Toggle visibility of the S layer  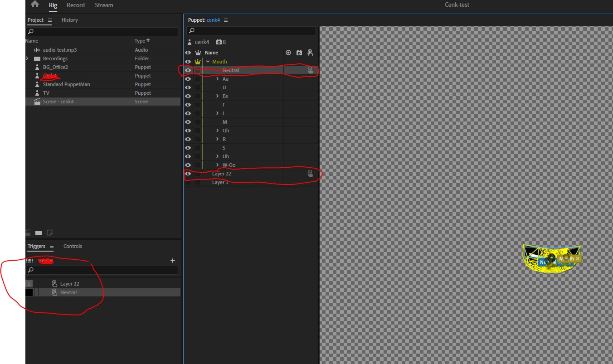[188, 148]
